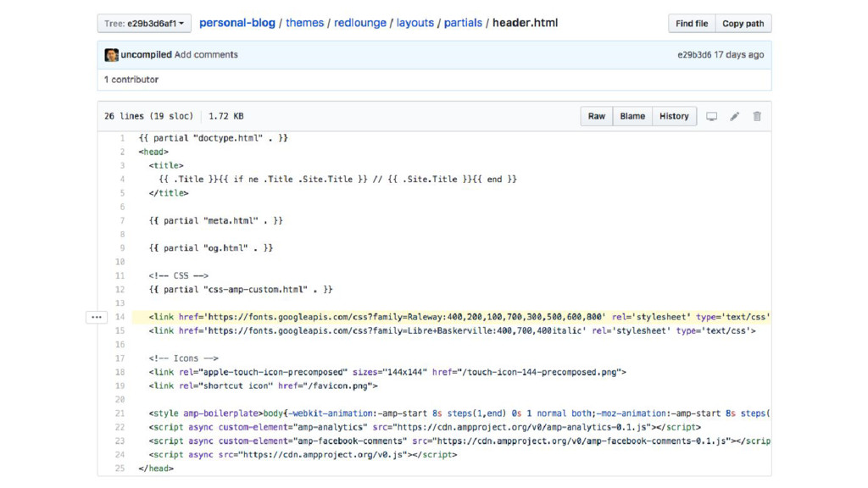Screen dimensions: 868x488
Task: Edit this file using pencil icon
Action: tap(735, 116)
